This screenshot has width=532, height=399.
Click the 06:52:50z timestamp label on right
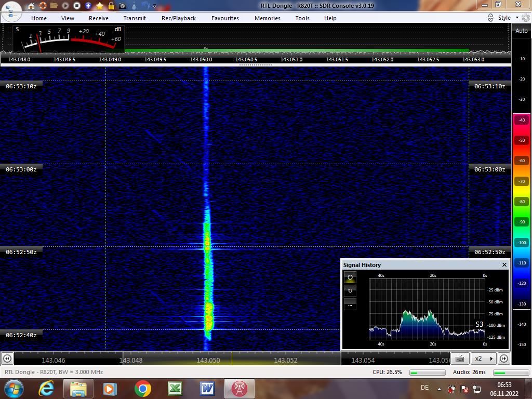489,252
